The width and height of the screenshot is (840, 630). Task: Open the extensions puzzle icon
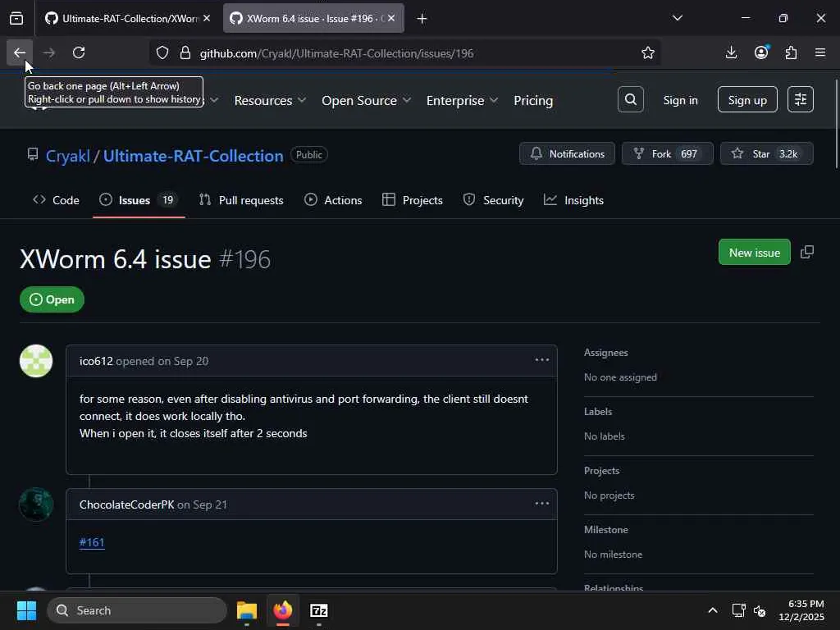(x=791, y=52)
